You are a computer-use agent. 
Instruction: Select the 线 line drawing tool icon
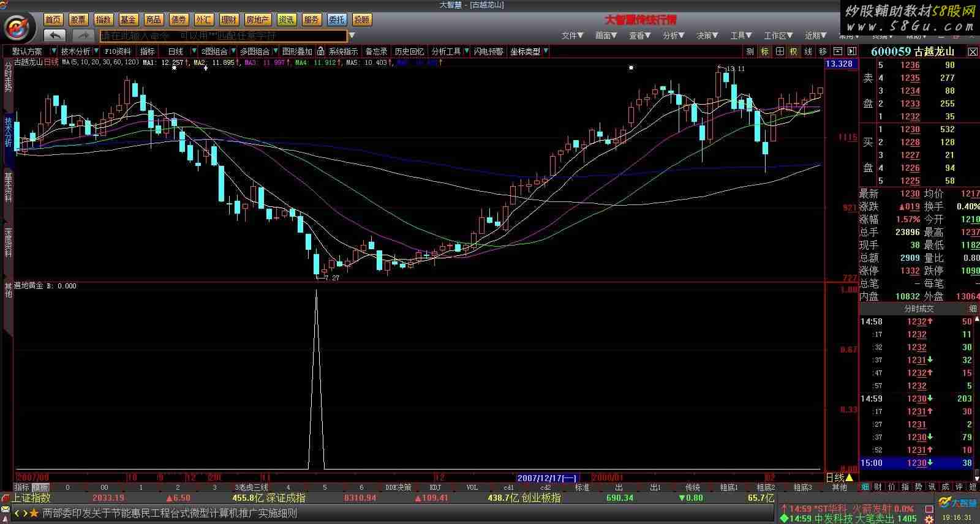(x=809, y=51)
